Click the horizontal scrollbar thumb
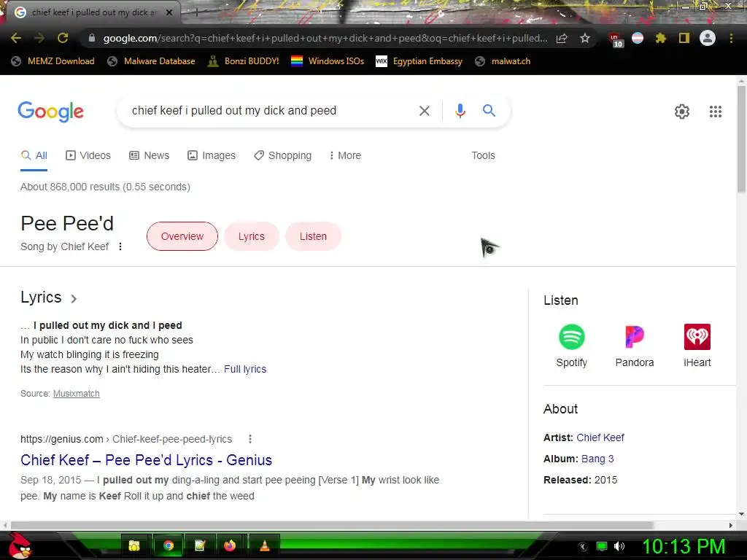 pos(332,525)
